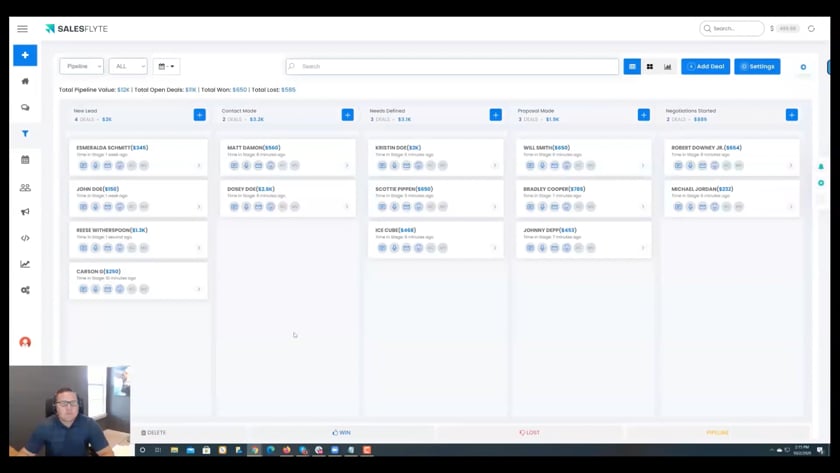This screenshot has height=473, width=840.
Task: Click the user avatar in sidebar
Action: click(25, 342)
